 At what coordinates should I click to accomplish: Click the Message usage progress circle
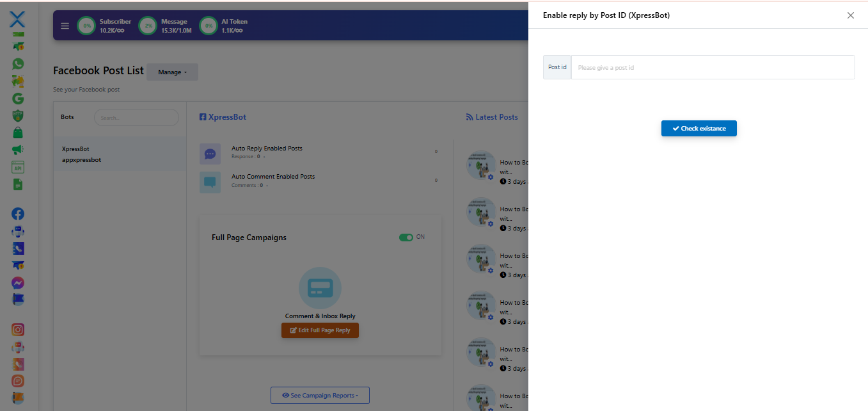click(x=148, y=26)
